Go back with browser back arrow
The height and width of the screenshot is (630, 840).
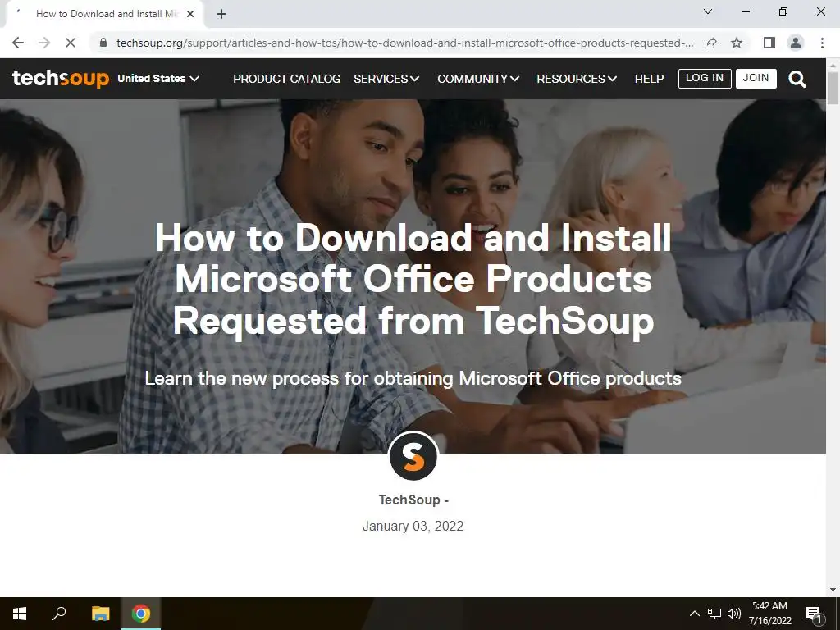click(18, 43)
